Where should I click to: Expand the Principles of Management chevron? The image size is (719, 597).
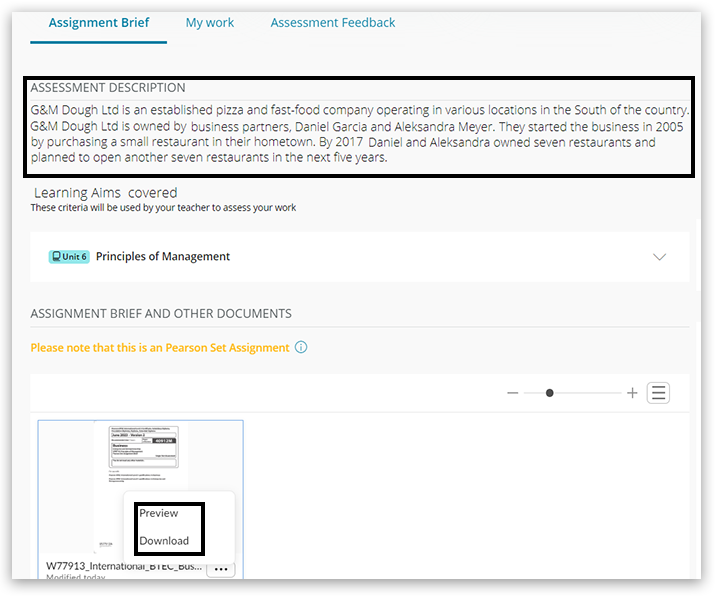659,257
